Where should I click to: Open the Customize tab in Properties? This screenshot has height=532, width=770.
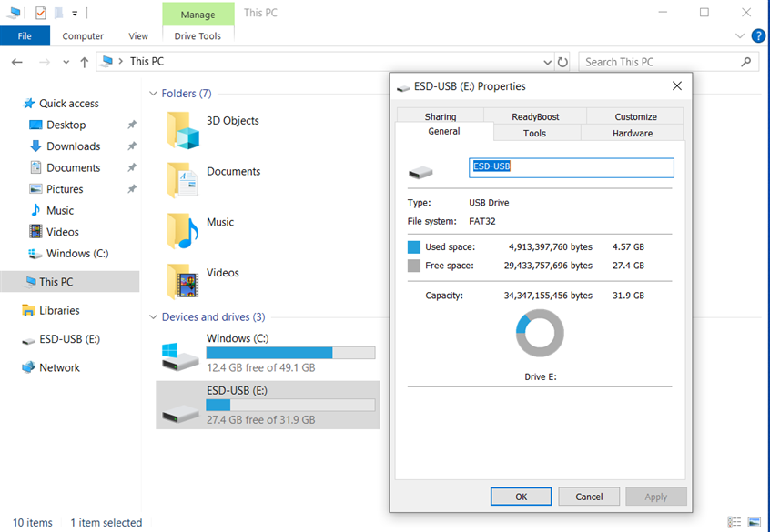click(x=635, y=116)
